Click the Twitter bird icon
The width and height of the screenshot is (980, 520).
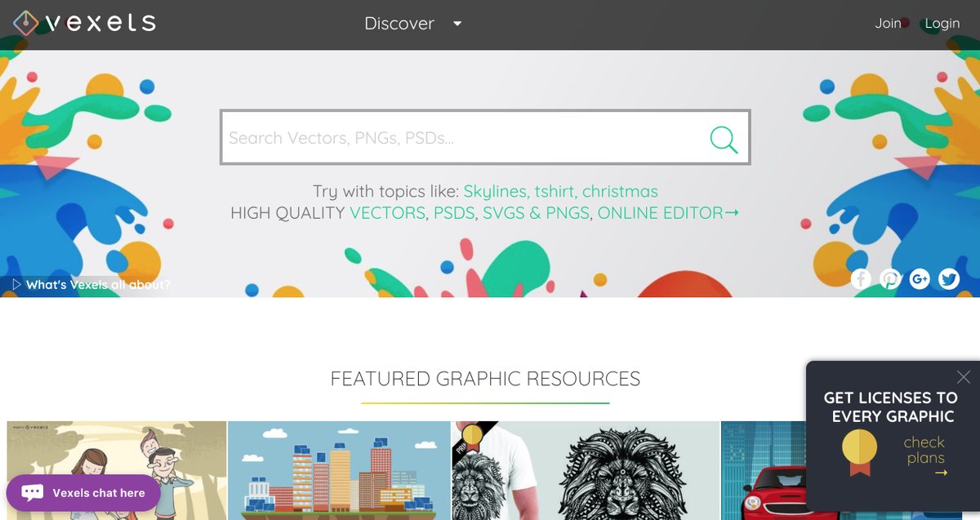coord(949,279)
